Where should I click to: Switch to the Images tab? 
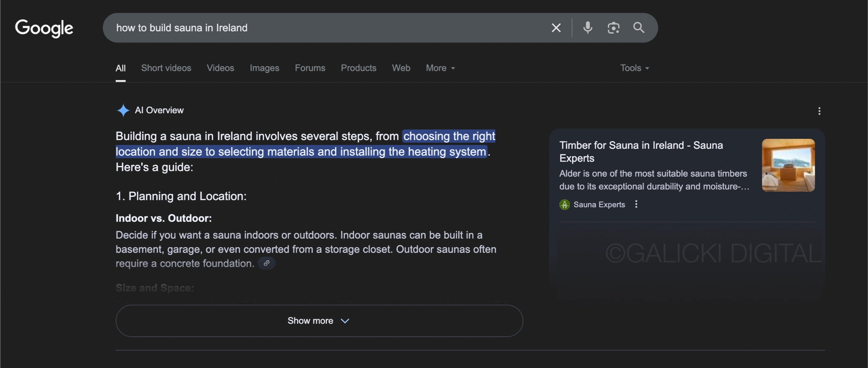coord(264,68)
